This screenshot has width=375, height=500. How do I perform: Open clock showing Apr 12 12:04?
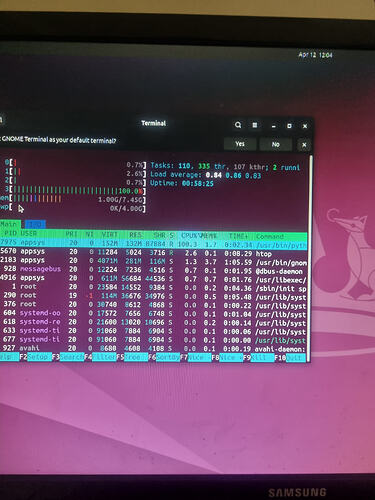click(x=315, y=55)
